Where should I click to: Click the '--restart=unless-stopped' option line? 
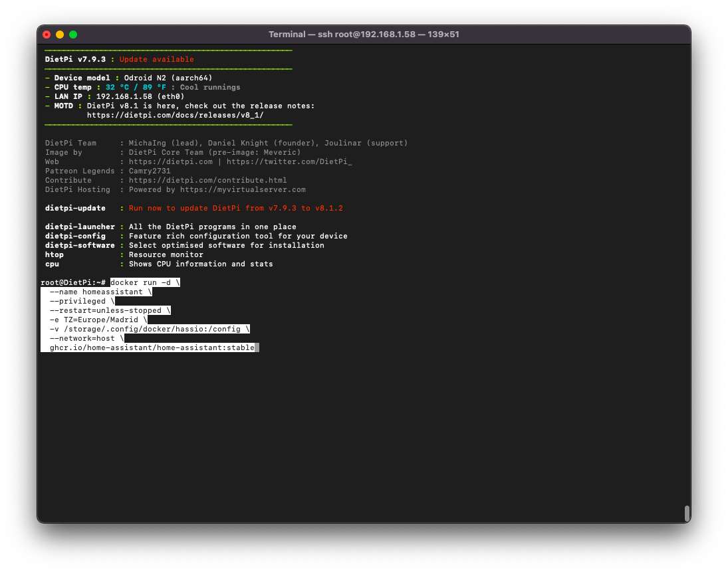point(110,310)
